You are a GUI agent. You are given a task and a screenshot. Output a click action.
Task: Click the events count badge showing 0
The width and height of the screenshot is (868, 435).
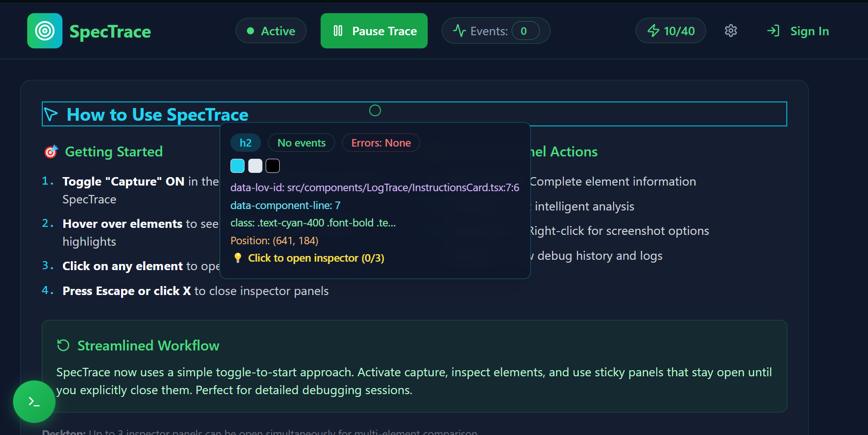click(x=525, y=31)
